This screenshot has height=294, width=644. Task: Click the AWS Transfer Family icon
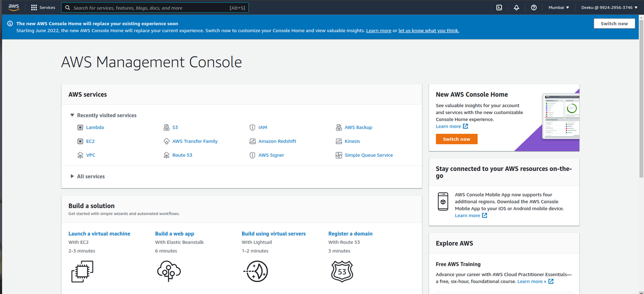point(167,141)
